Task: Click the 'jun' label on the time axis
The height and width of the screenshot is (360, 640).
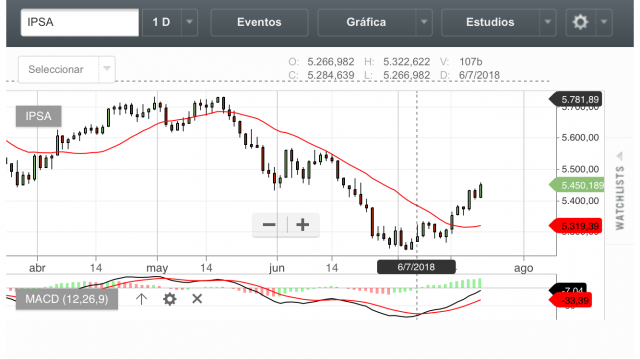Action: click(277, 268)
